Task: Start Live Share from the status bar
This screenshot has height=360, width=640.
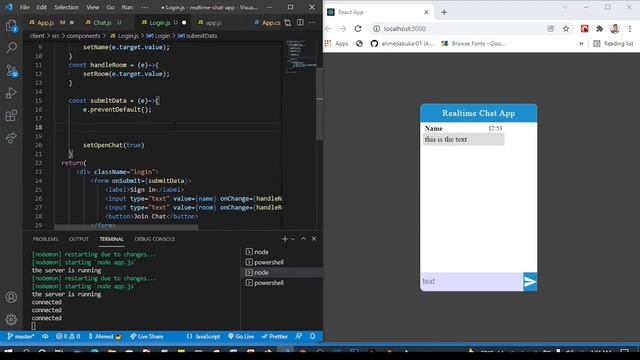Action: click(147, 336)
